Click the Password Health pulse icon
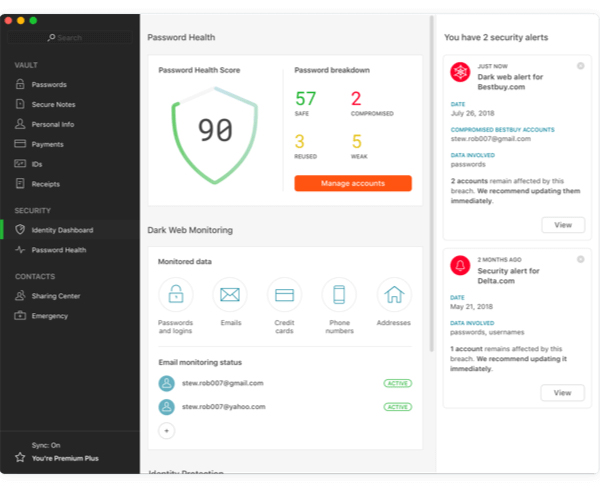 pyautogui.click(x=20, y=250)
